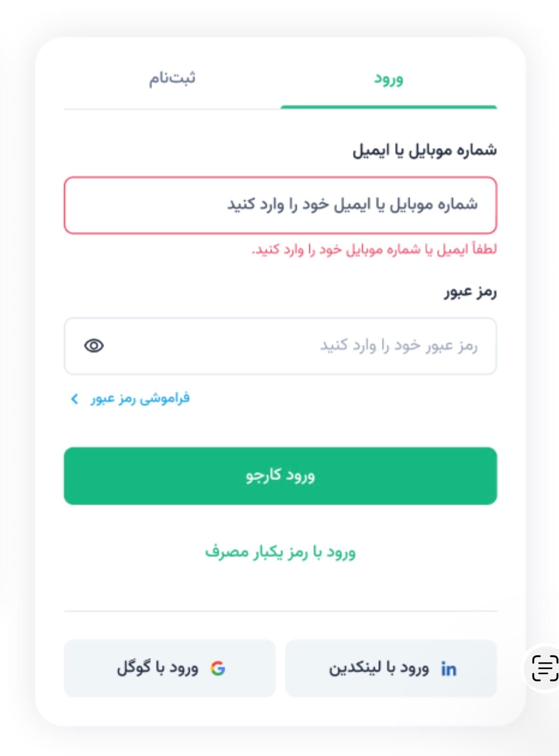559x756 pixels.
Task: Click the رمز عبور label above password field
Action: pos(470,292)
